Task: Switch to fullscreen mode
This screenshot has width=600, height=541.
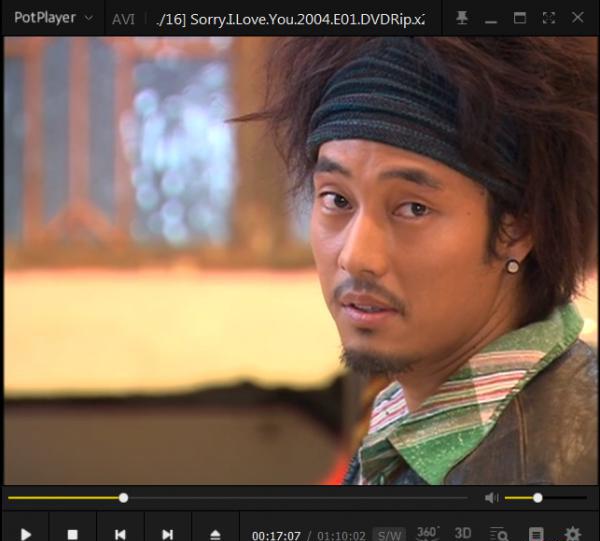Action: pos(548,18)
